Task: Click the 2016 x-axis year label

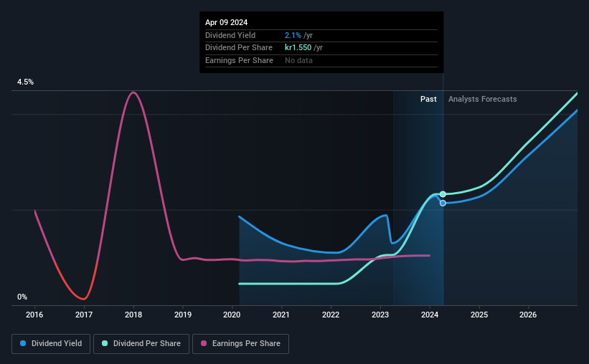Action: [34, 315]
